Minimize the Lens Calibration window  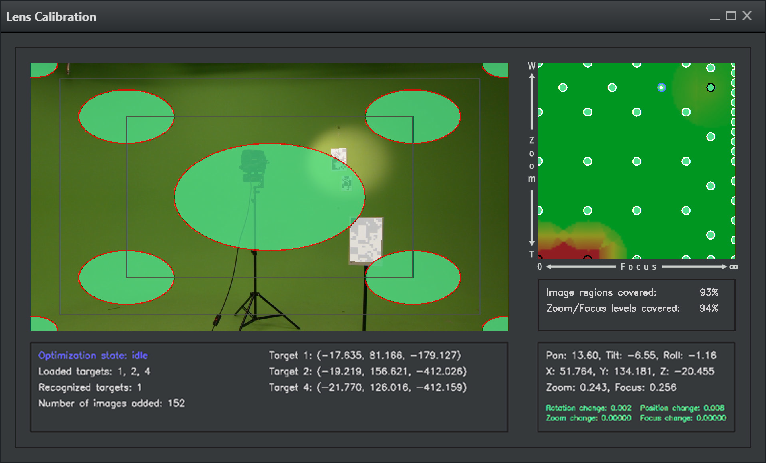coord(714,16)
